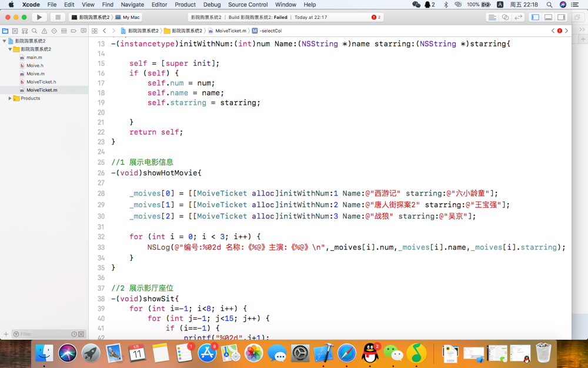Jump to previous issue arrow
This screenshot has height=368, width=588.
pos(553,31)
